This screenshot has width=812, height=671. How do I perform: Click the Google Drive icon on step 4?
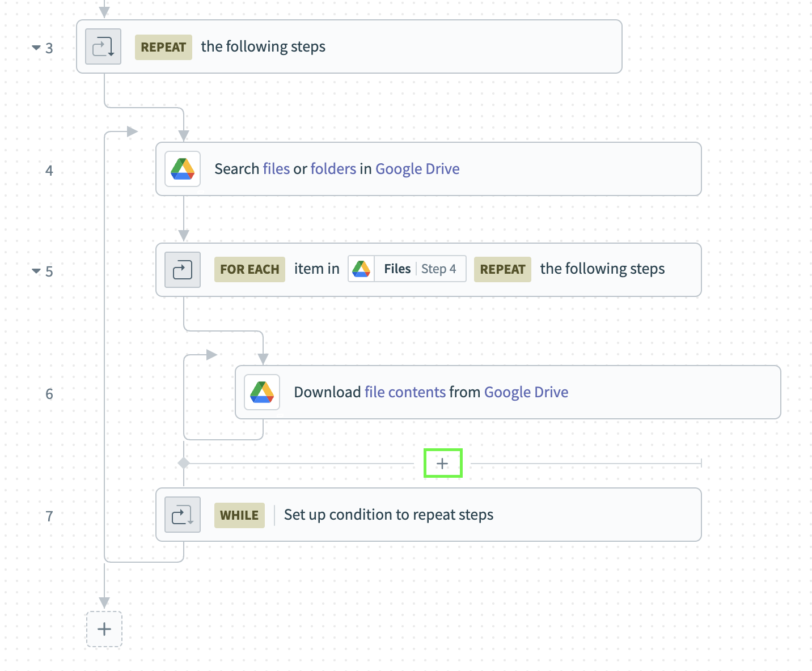pos(182,169)
